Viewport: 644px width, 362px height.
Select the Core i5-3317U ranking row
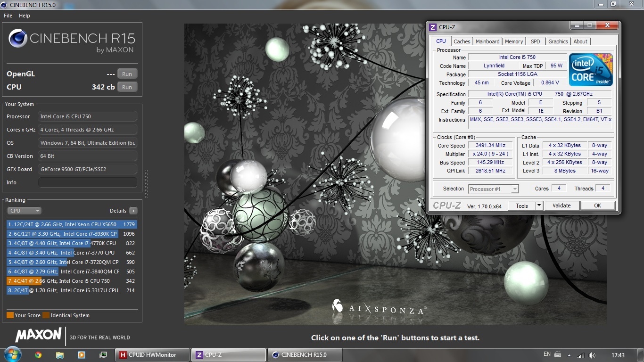pos(72,290)
